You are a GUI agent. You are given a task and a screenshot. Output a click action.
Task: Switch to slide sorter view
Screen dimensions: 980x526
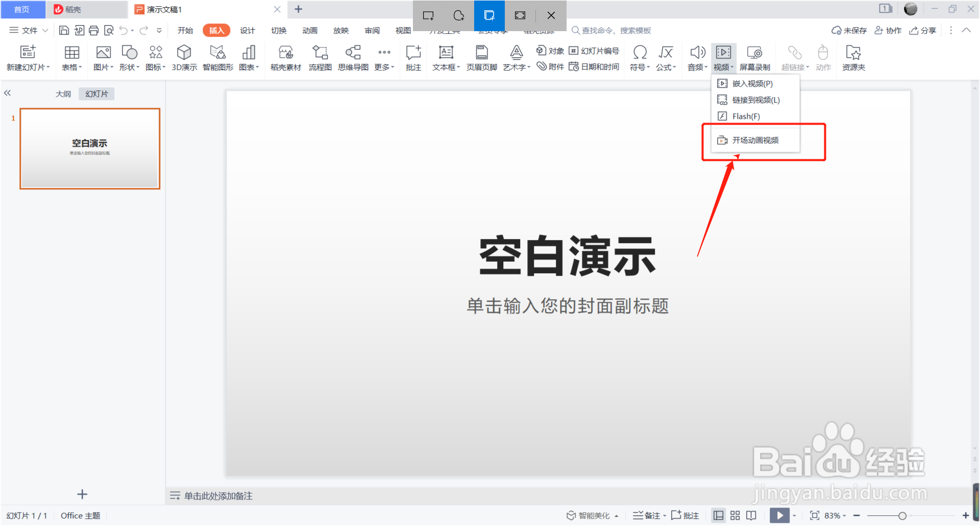click(x=735, y=515)
